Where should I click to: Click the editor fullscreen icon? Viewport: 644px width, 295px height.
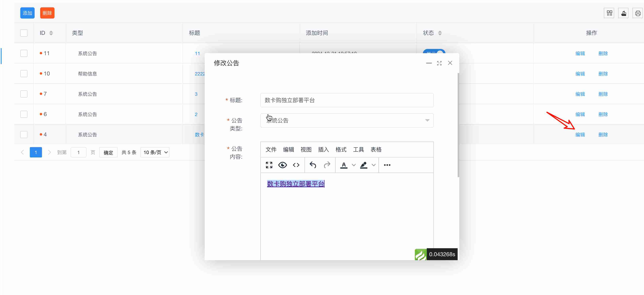click(x=269, y=165)
